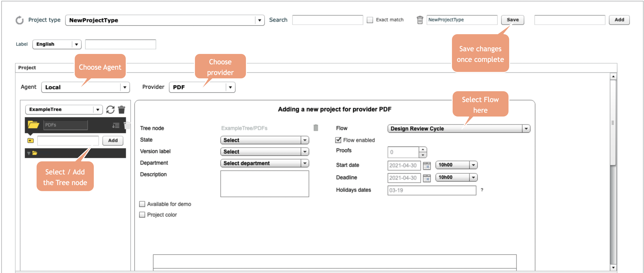Click the Proofs number field
Image resolution: width=644 pixels, height=273 pixels.
(x=403, y=152)
